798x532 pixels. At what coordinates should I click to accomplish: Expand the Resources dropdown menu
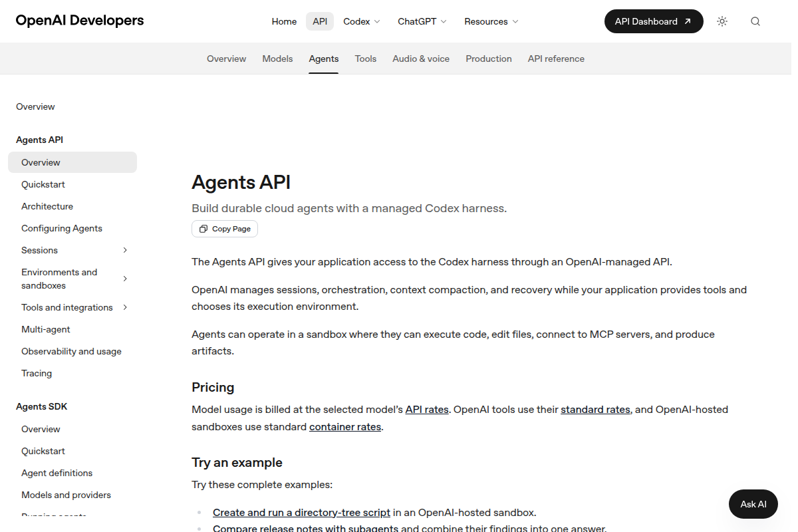(491, 21)
